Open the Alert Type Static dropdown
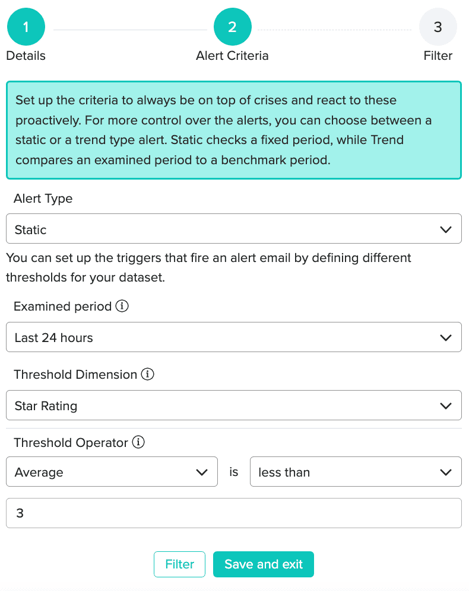Viewport: 469px width, 591px height. (x=234, y=229)
